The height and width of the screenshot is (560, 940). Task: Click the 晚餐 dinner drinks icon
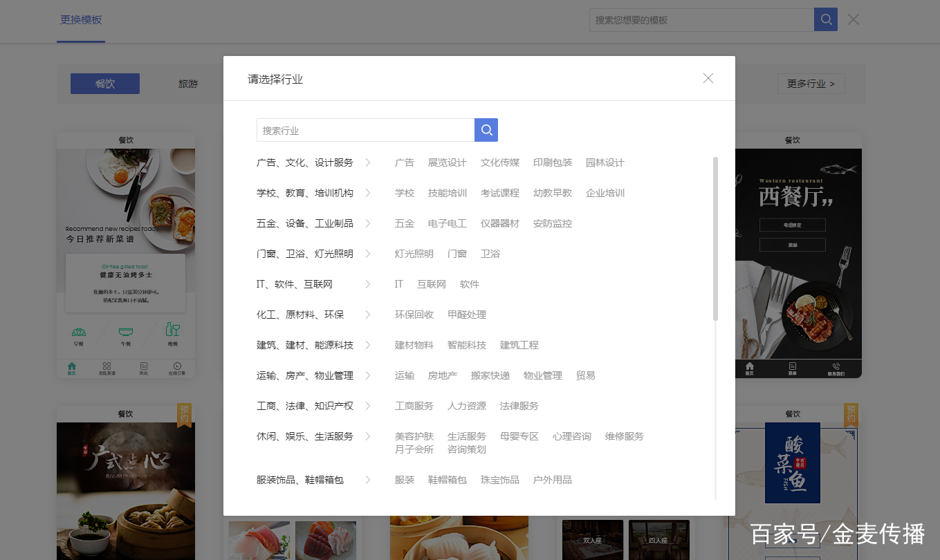(172, 330)
